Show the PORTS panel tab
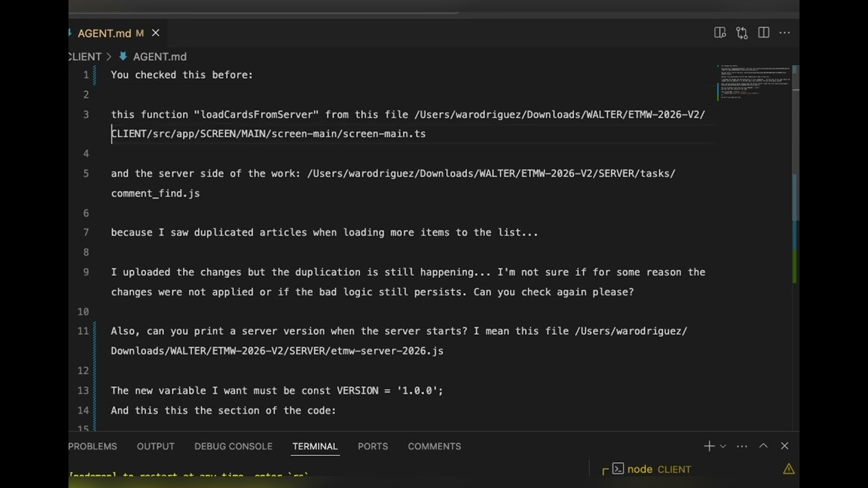This screenshot has height=488, width=868. (373, 446)
